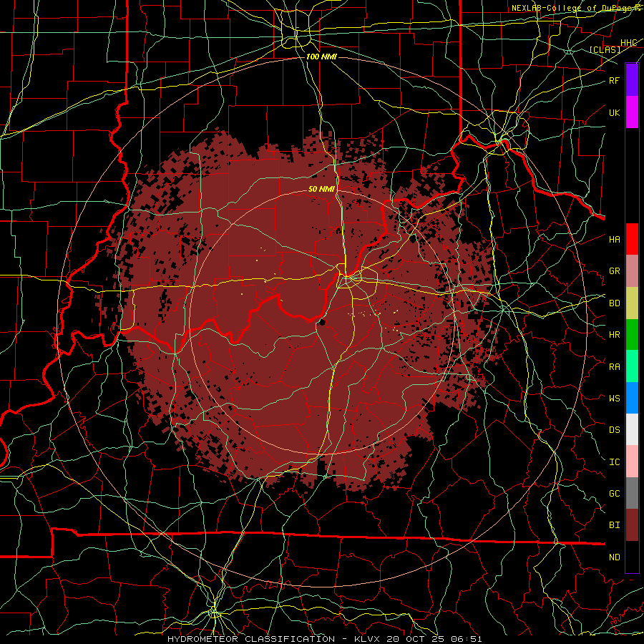
Task: Click the ND legend label
Action: pos(614,557)
